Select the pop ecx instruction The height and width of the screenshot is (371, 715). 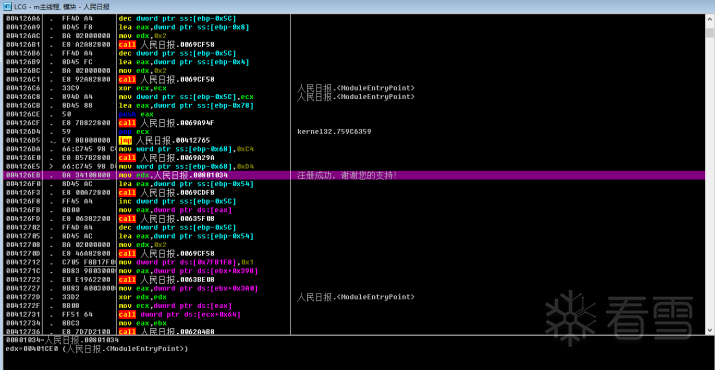(x=134, y=132)
